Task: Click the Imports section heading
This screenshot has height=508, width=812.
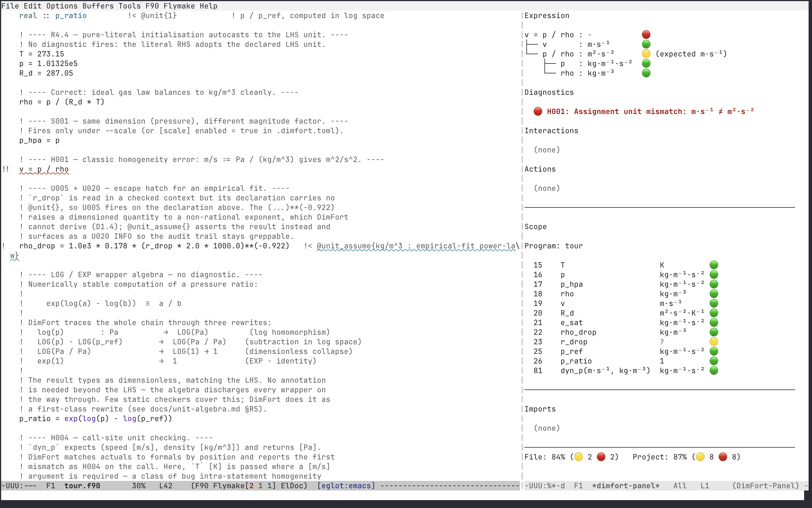Action: (x=540, y=409)
